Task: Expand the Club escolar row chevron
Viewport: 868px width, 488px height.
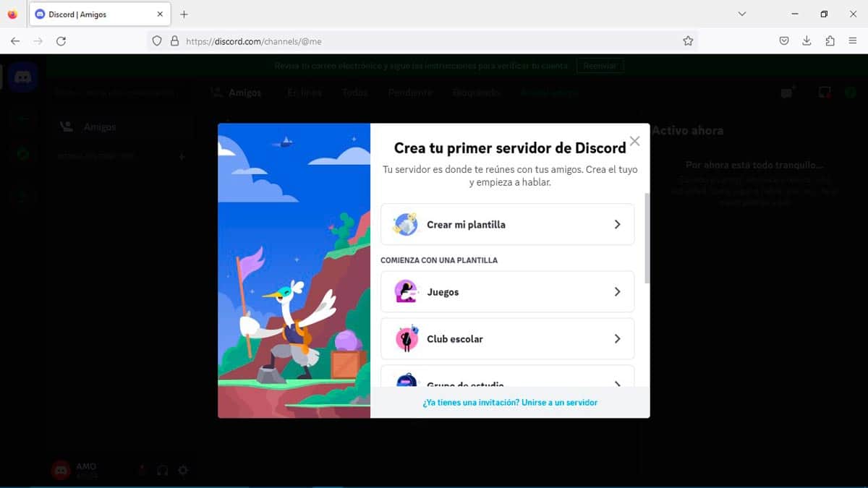Action: tap(617, 338)
